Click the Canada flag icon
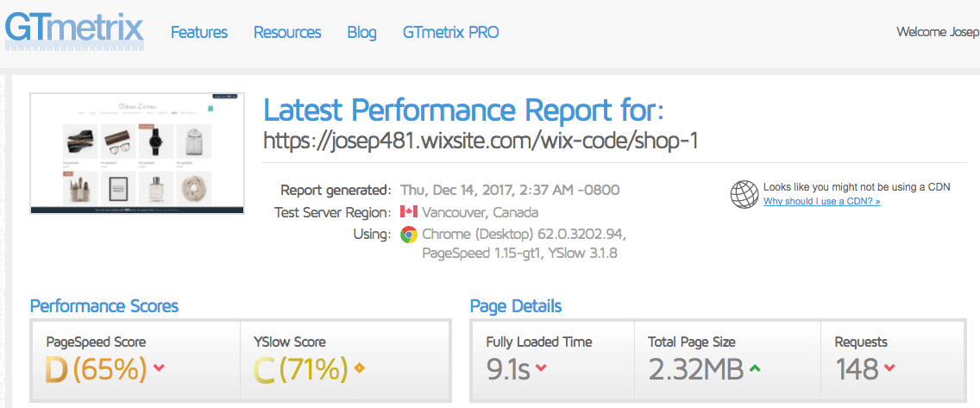Image resolution: width=980 pixels, height=408 pixels. coord(409,212)
